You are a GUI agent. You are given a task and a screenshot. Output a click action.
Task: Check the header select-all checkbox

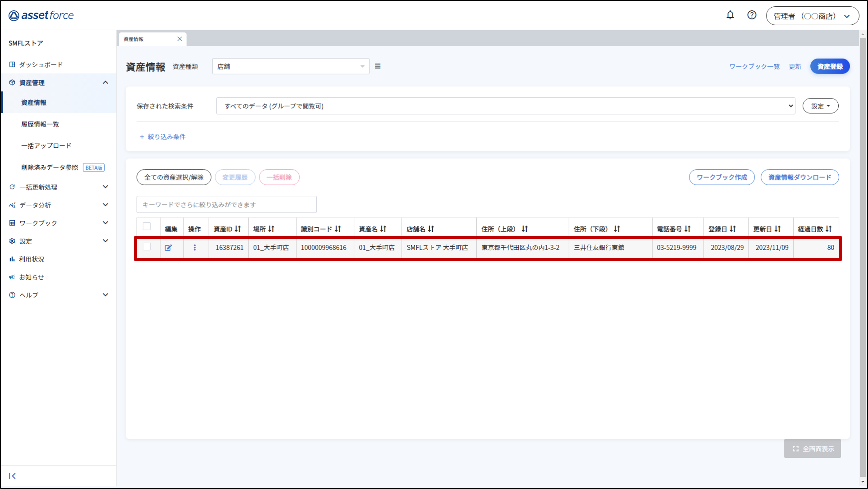tap(147, 226)
